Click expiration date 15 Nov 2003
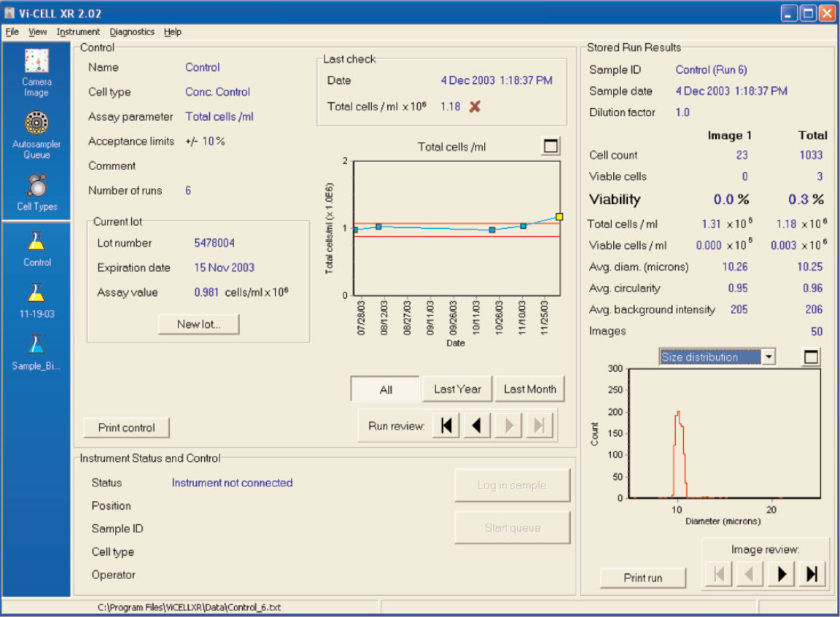Image resolution: width=840 pixels, height=617 pixels. pyautogui.click(x=224, y=268)
